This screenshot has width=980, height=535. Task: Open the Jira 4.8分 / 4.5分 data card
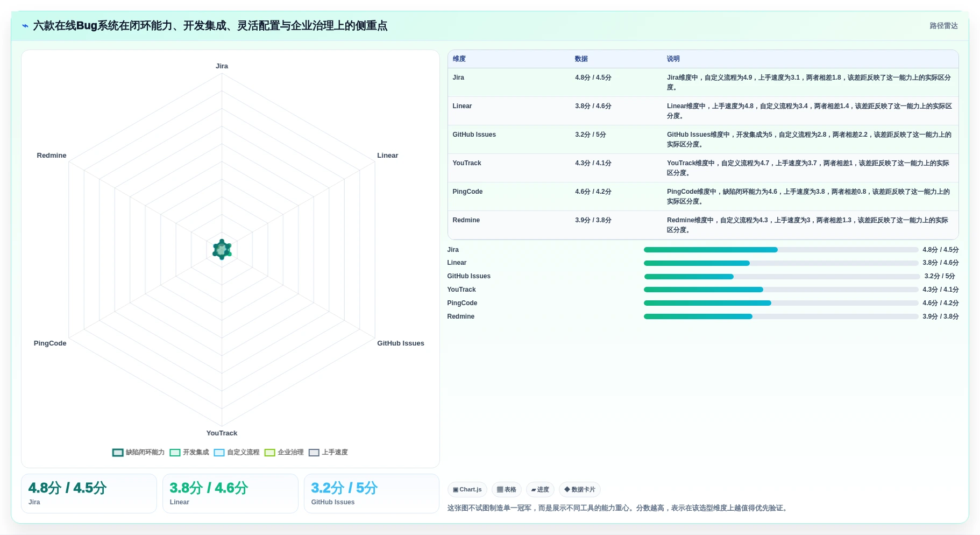point(89,494)
